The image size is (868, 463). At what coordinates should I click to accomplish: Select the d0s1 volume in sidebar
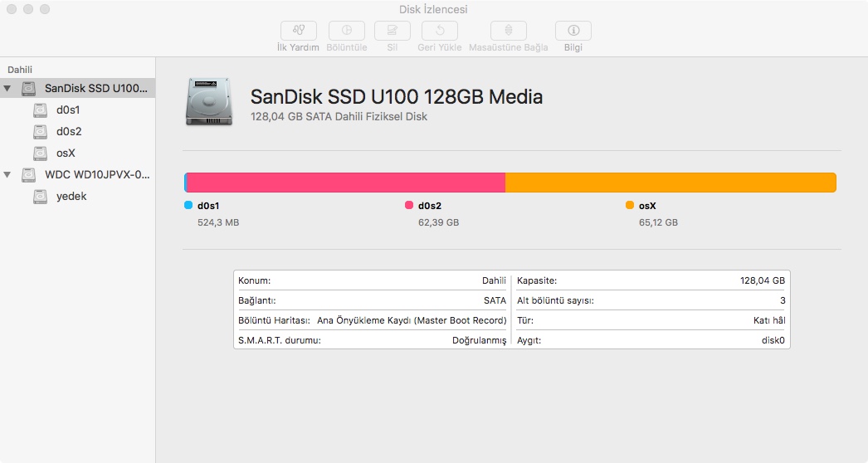click(x=67, y=110)
